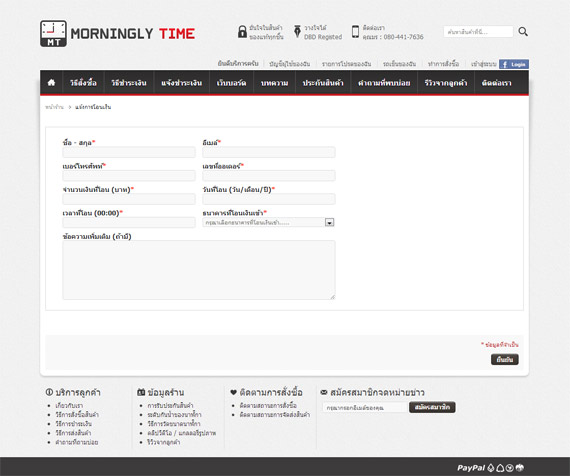Click the padlock icon in header
This screenshot has height=476, width=570.
[242, 32]
